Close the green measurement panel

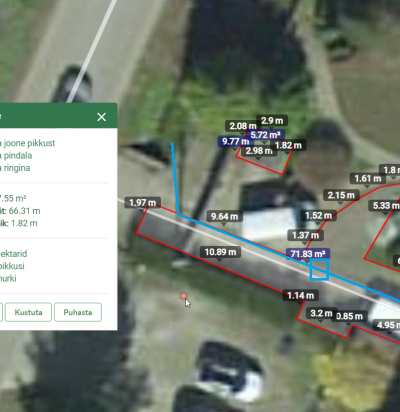pos(102,117)
